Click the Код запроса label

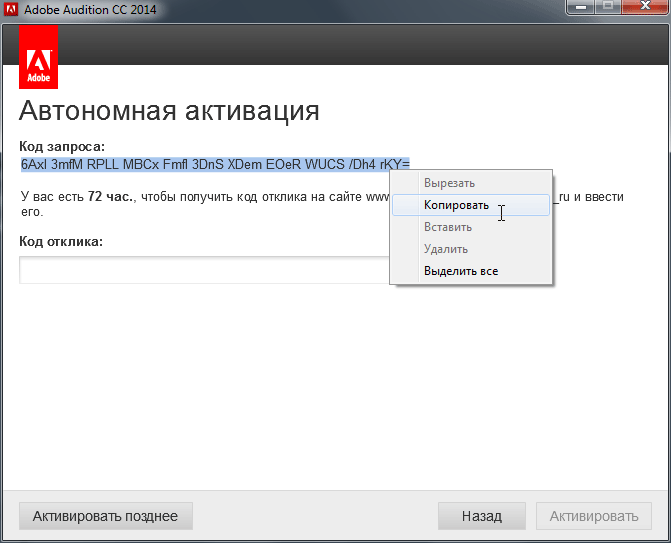(62, 147)
